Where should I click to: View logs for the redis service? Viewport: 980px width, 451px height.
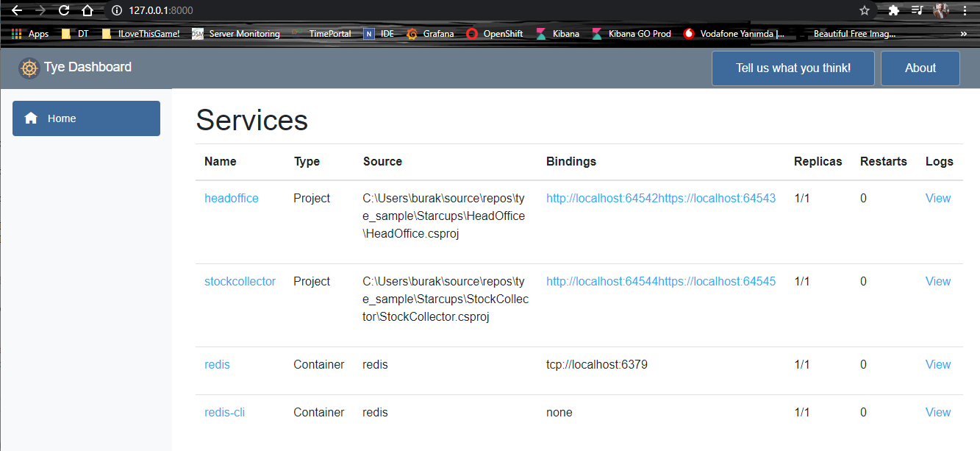point(937,365)
